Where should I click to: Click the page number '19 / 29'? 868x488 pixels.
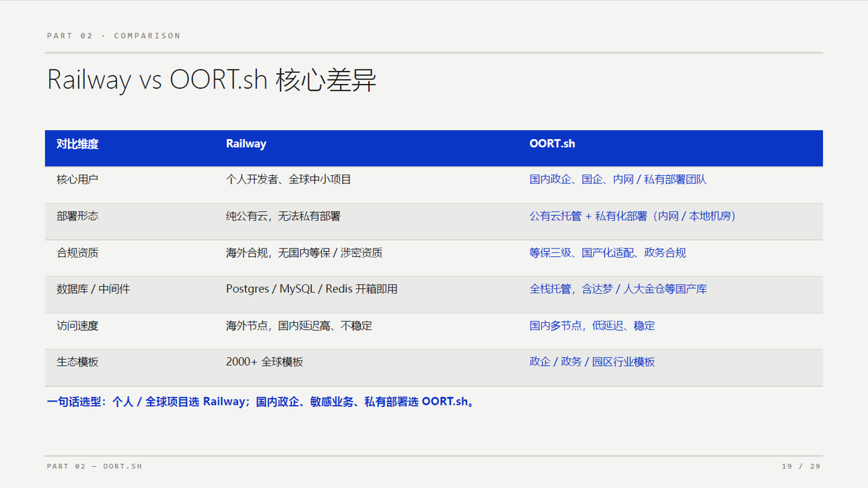(x=801, y=466)
